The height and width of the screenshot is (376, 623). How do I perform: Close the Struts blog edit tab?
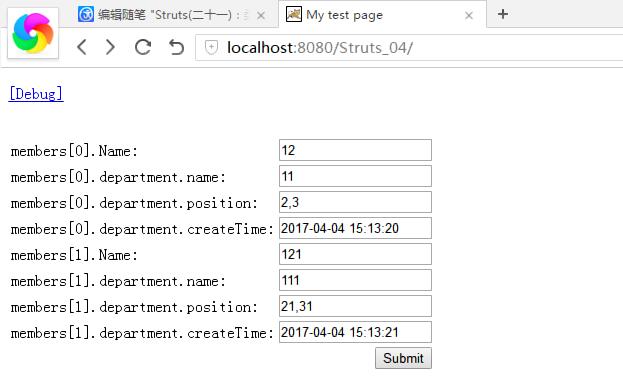261,16
